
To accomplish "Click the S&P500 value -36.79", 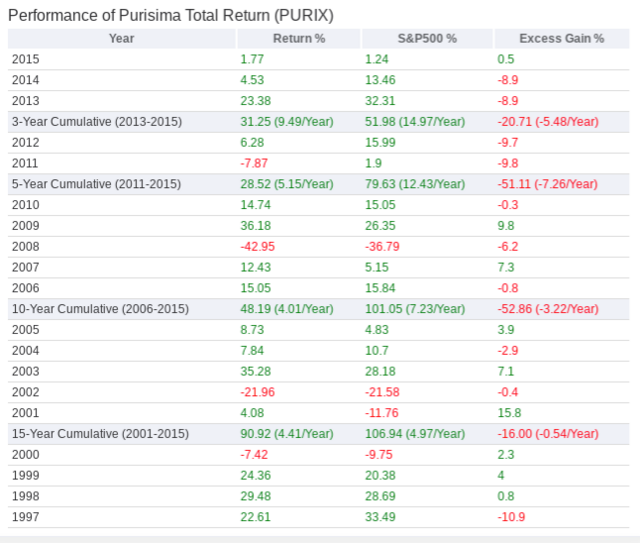I will click(x=382, y=247).
